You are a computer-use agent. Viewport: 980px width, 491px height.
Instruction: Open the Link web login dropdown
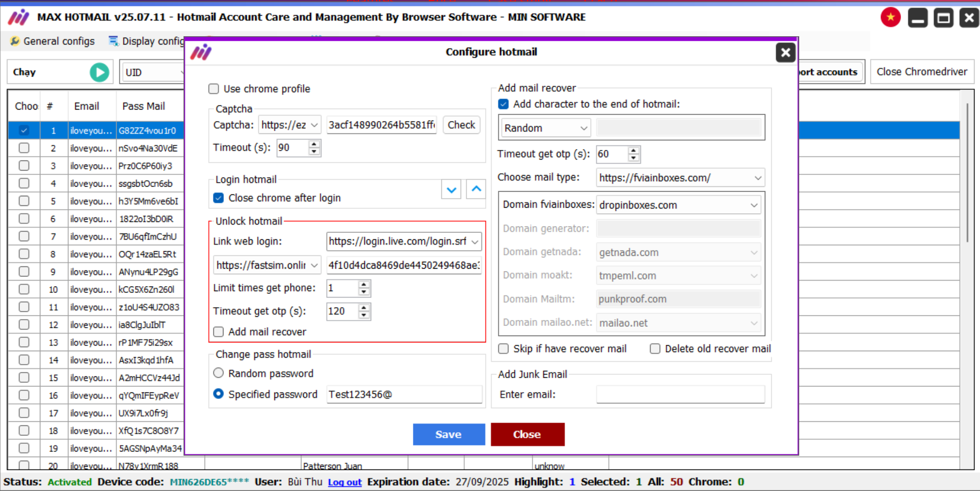click(404, 242)
